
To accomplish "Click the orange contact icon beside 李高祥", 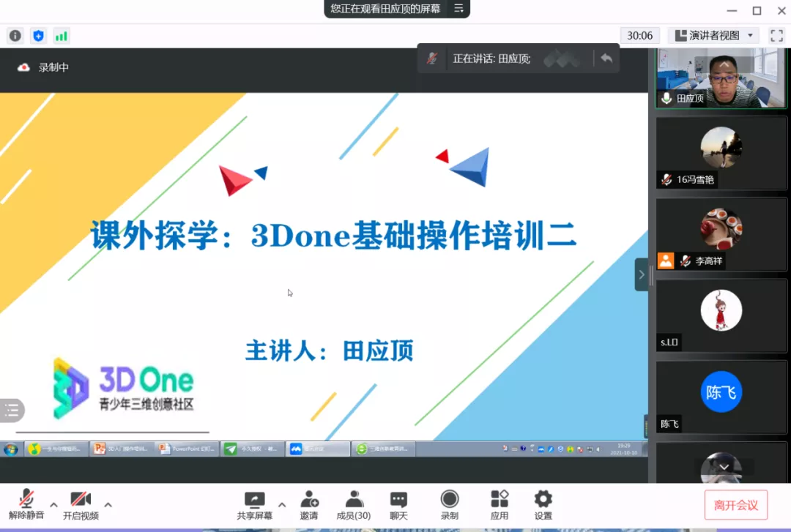I will (x=666, y=261).
